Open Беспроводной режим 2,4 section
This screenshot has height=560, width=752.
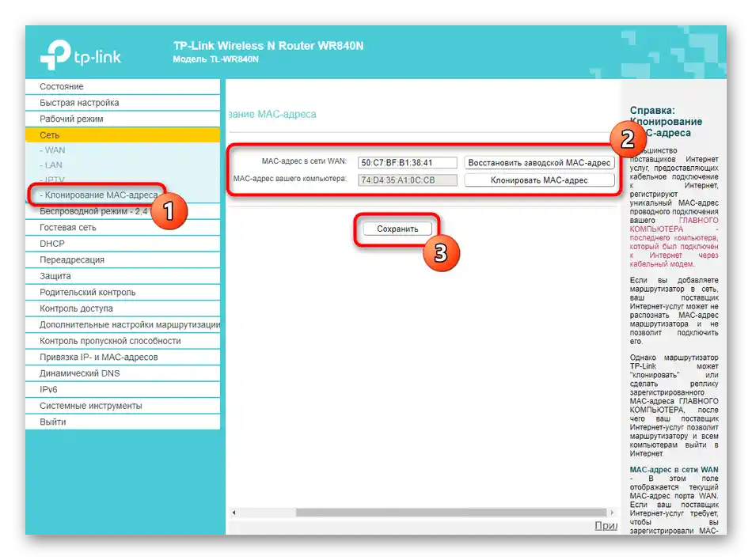123,211
